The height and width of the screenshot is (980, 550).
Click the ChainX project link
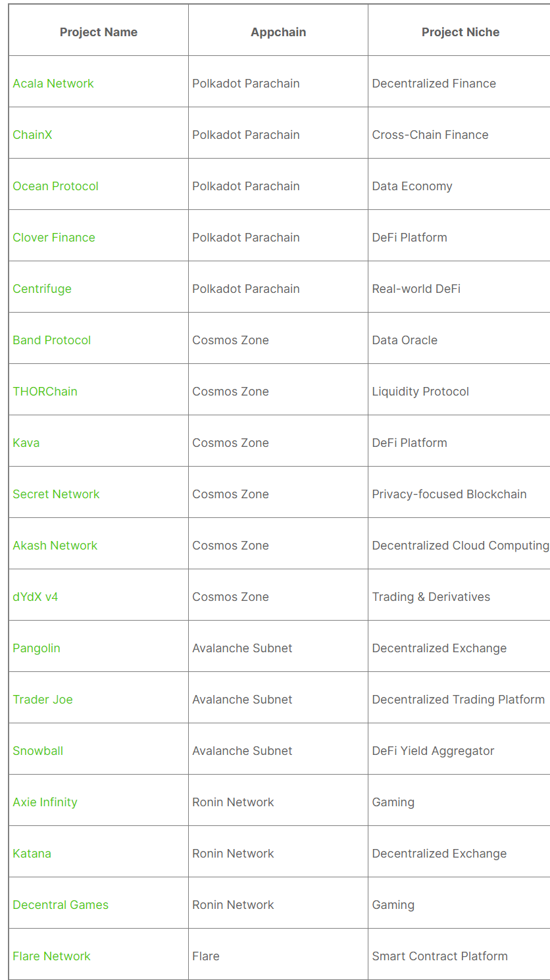[x=32, y=135]
